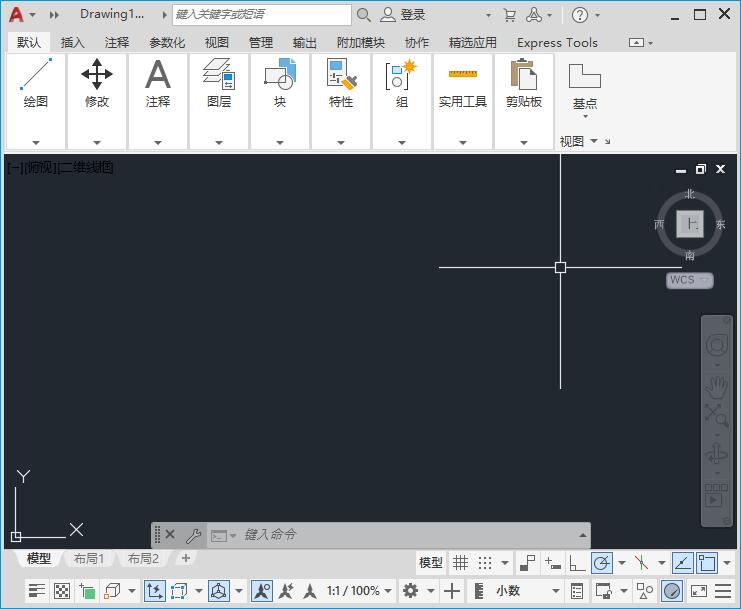
Task: Switch to the 参数化 ribbon tab
Action: (x=167, y=43)
